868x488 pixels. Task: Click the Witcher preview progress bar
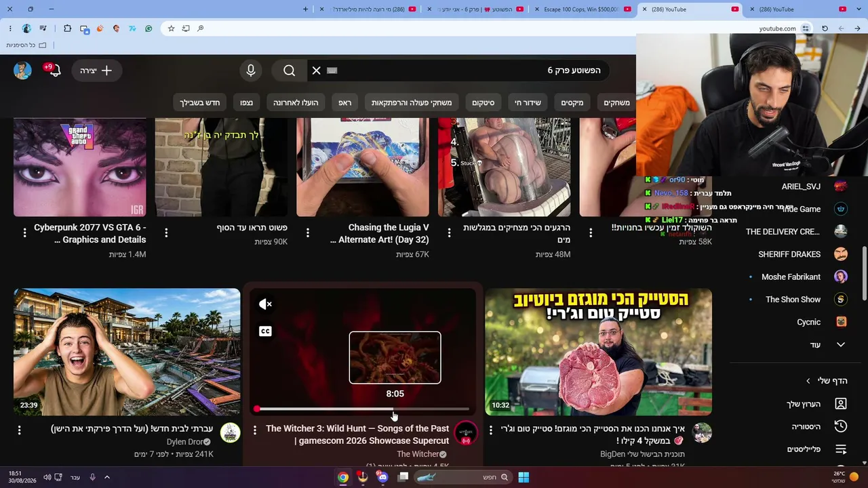363,409
